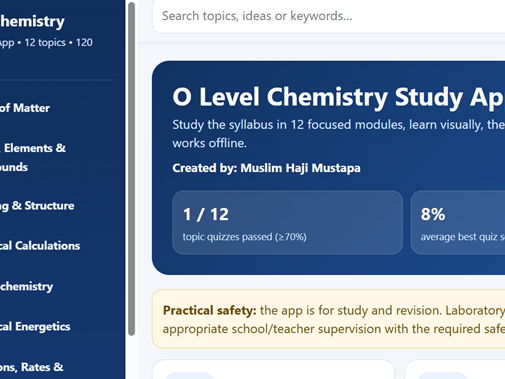Click 'topic quizzes passed (≥70%)' caption

pyautogui.click(x=244, y=237)
